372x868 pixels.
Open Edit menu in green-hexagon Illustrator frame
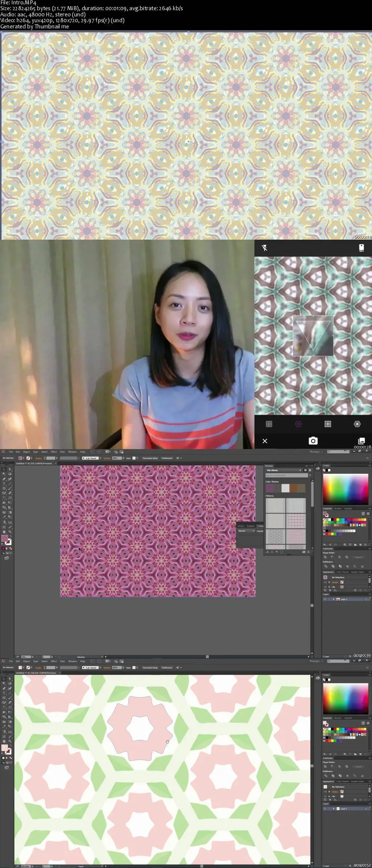click(x=17, y=661)
